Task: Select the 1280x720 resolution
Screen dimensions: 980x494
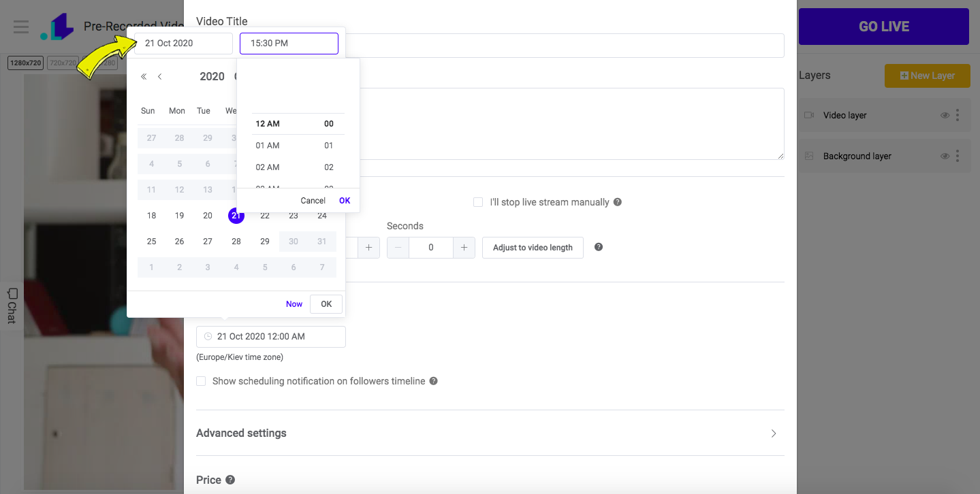Action: 26,63
